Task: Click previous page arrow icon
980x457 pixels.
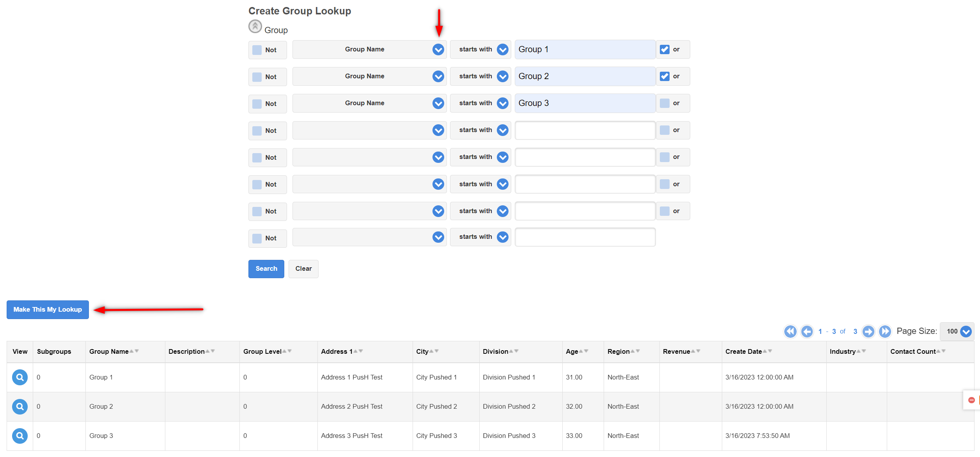Action: click(806, 332)
